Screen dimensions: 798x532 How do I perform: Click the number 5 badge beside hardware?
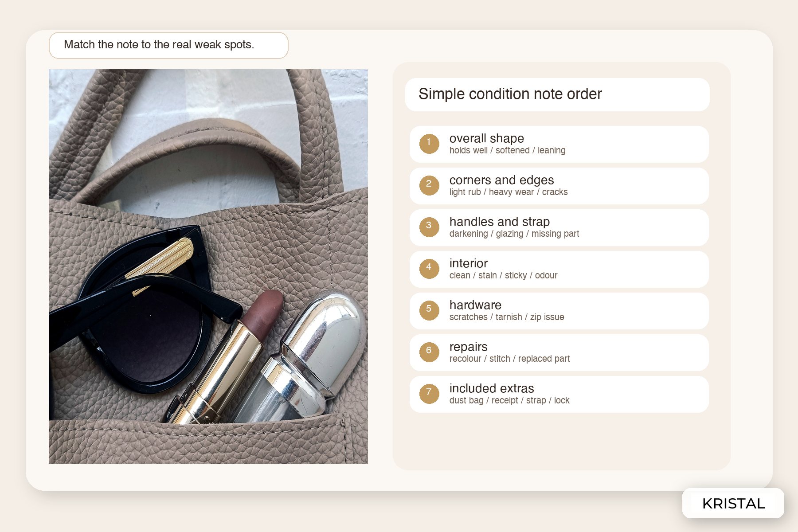(429, 310)
